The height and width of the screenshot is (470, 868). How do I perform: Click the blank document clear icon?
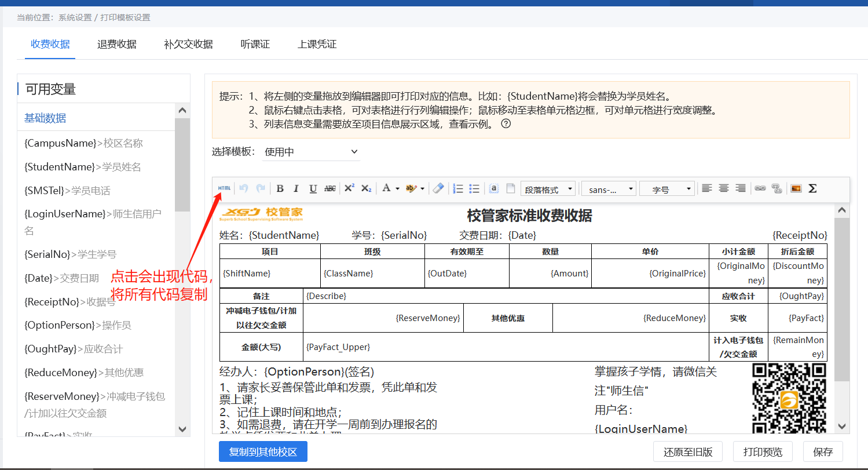511,188
